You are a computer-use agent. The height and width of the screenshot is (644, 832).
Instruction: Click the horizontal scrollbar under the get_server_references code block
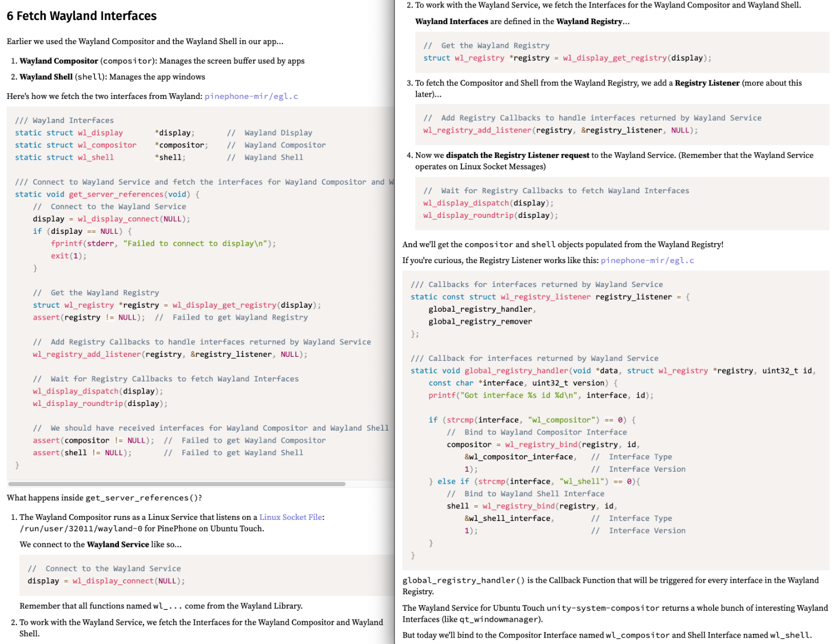point(176,484)
